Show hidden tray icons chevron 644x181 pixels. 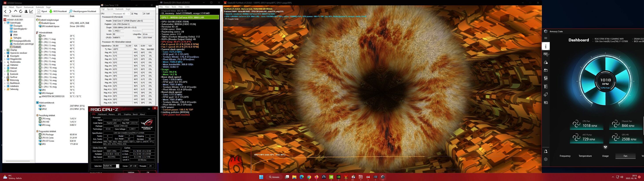[x=613, y=177]
